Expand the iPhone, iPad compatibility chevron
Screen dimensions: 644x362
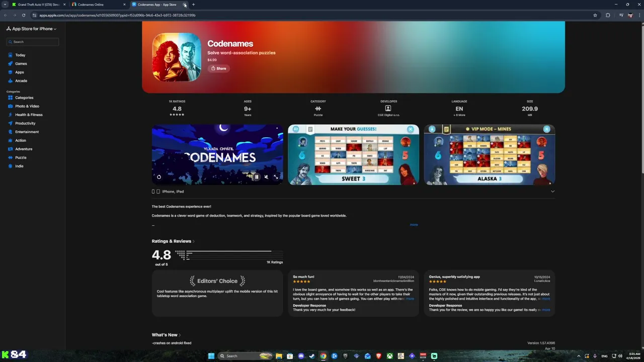(x=552, y=192)
